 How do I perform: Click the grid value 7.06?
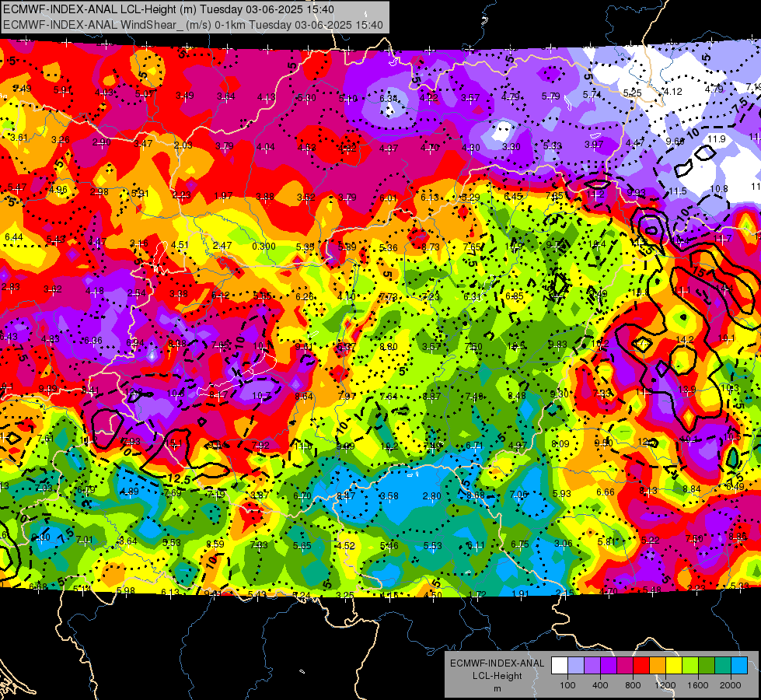pos(518,495)
